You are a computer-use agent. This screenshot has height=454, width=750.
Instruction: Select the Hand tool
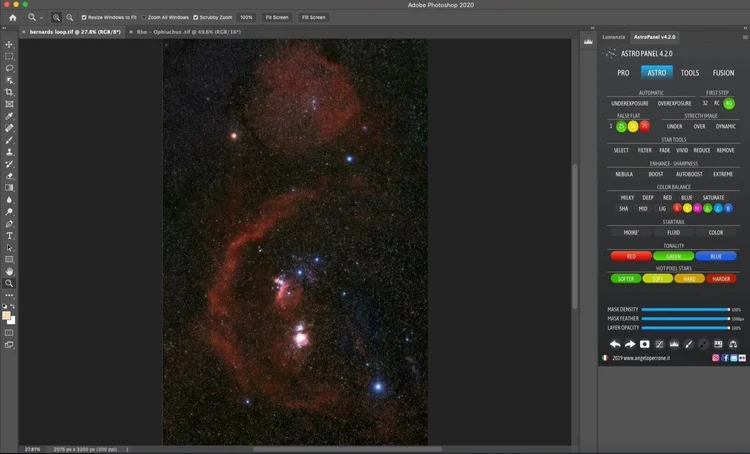9,271
